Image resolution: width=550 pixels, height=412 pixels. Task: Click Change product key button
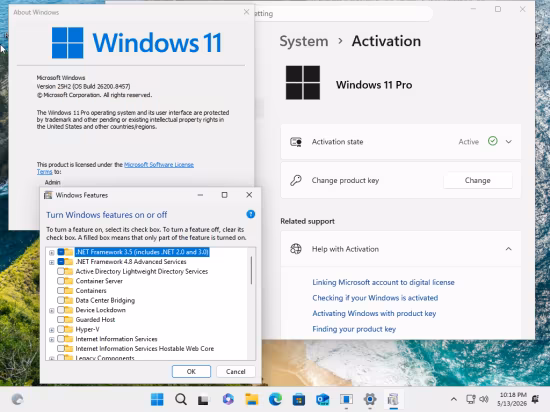tap(478, 180)
